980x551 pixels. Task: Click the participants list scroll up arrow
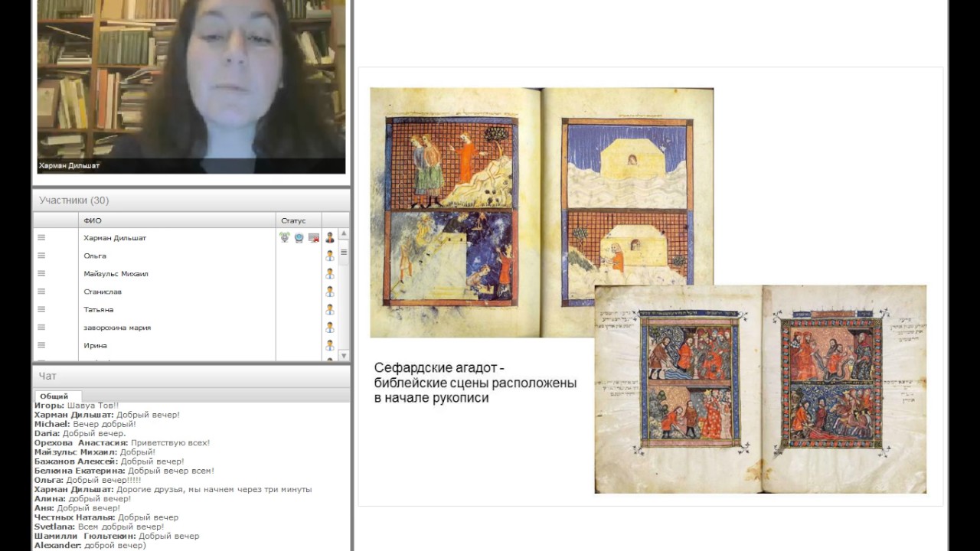pyautogui.click(x=344, y=234)
